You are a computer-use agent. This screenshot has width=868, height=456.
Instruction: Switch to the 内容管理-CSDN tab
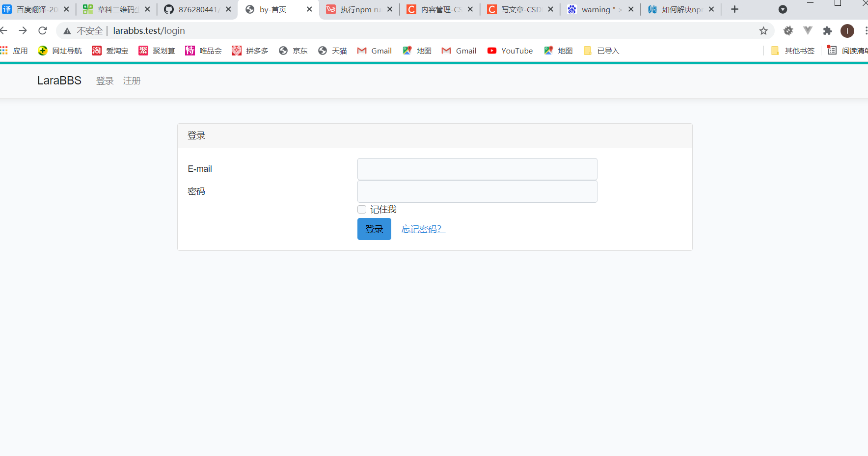(x=441, y=9)
